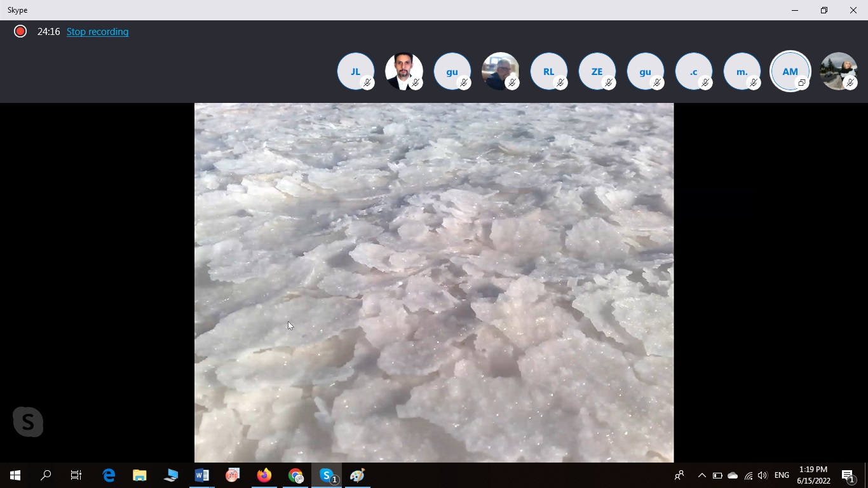Click the m. participant avatar

742,72
